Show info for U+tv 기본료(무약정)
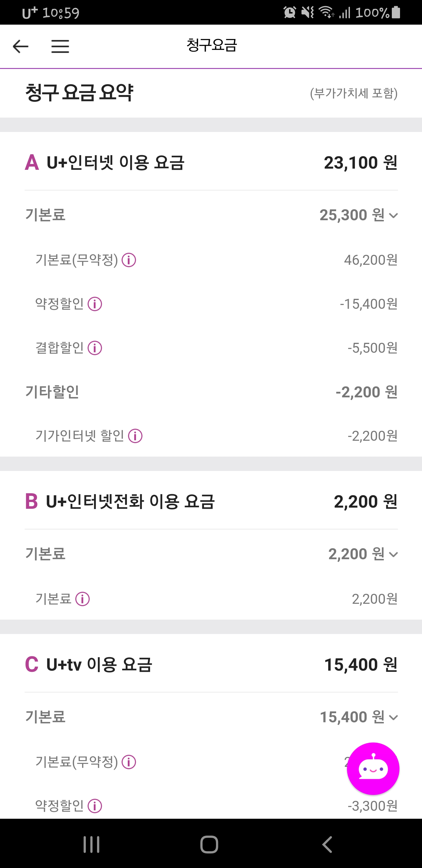 [129, 762]
